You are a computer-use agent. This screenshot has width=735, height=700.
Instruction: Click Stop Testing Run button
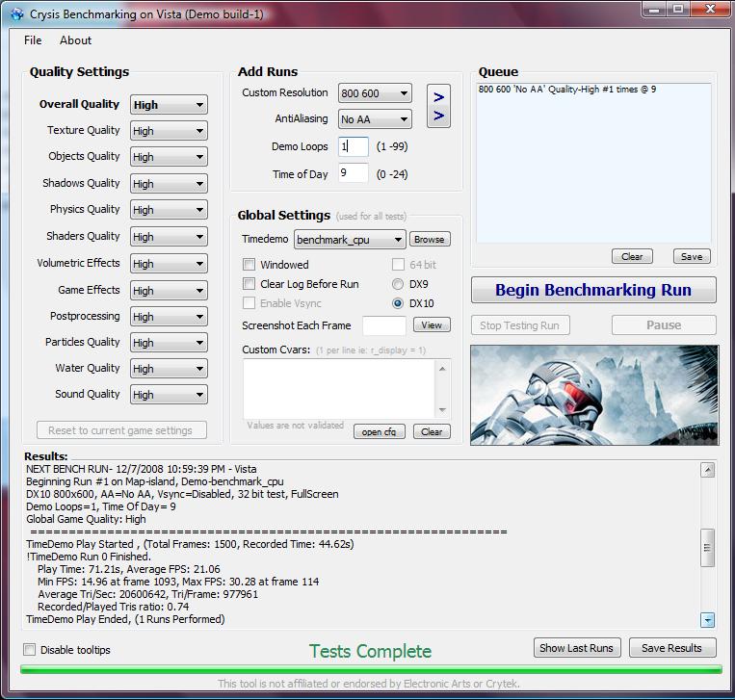tap(520, 325)
